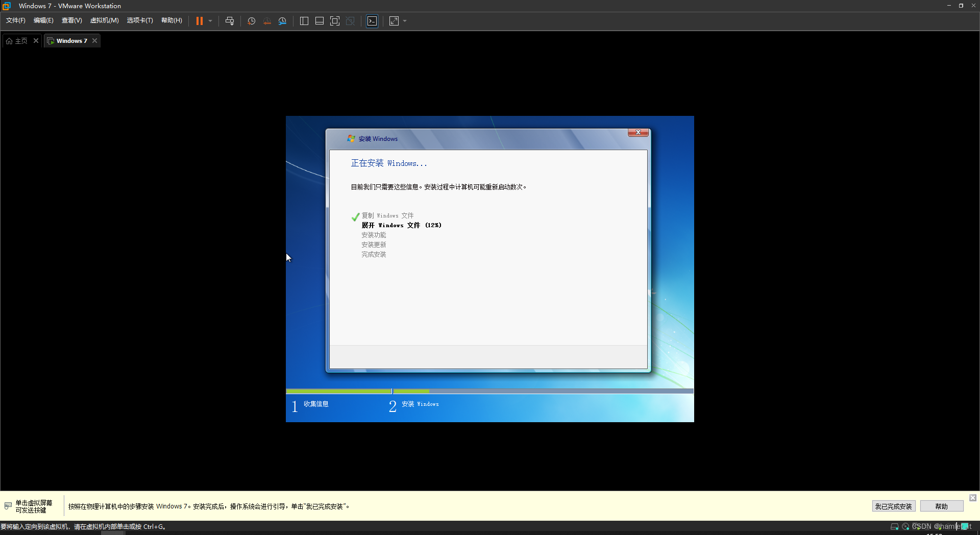
Task: Click the '单击虚拟屏幕 可发送按键' hint text
Action: [x=34, y=506]
